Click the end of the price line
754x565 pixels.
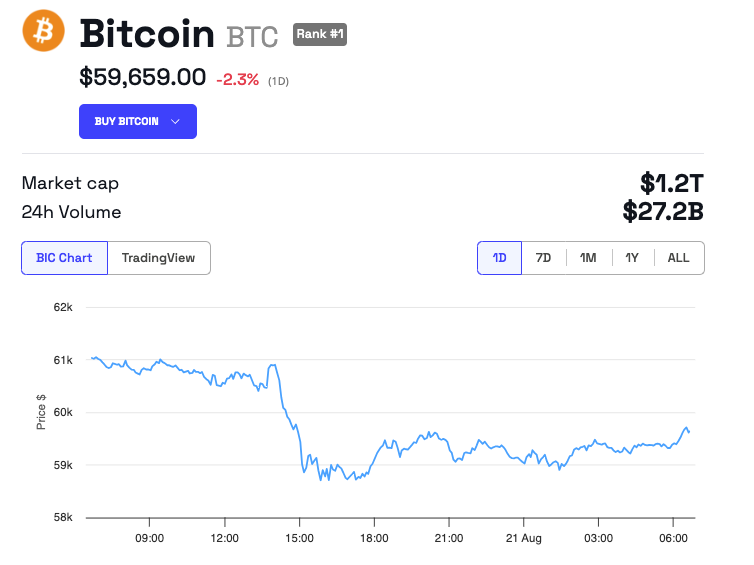[689, 432]
